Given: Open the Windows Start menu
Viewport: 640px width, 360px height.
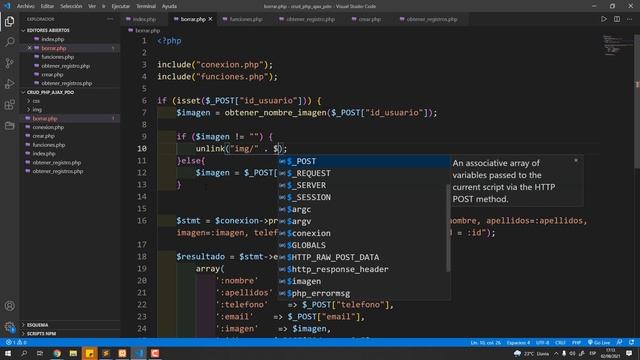Looking at the screenshot, I should click(8, 353).
